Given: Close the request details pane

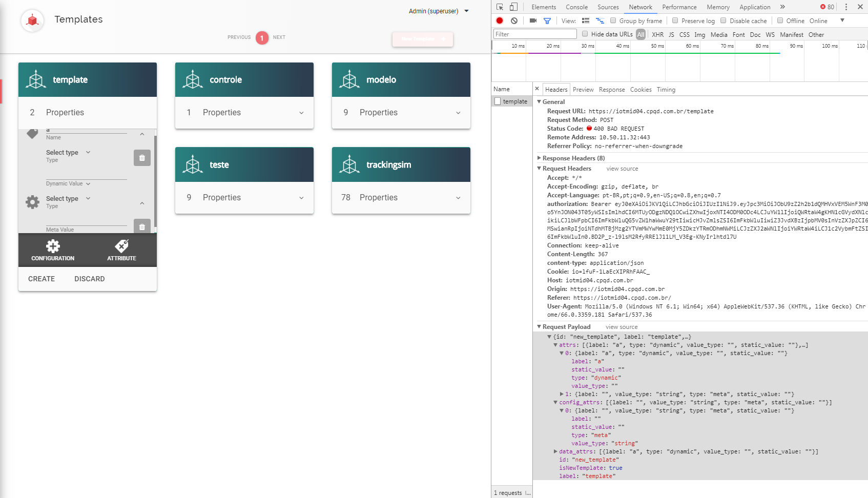Looking at the screenshot, I should pyautogui.click(x=537, y=89).
